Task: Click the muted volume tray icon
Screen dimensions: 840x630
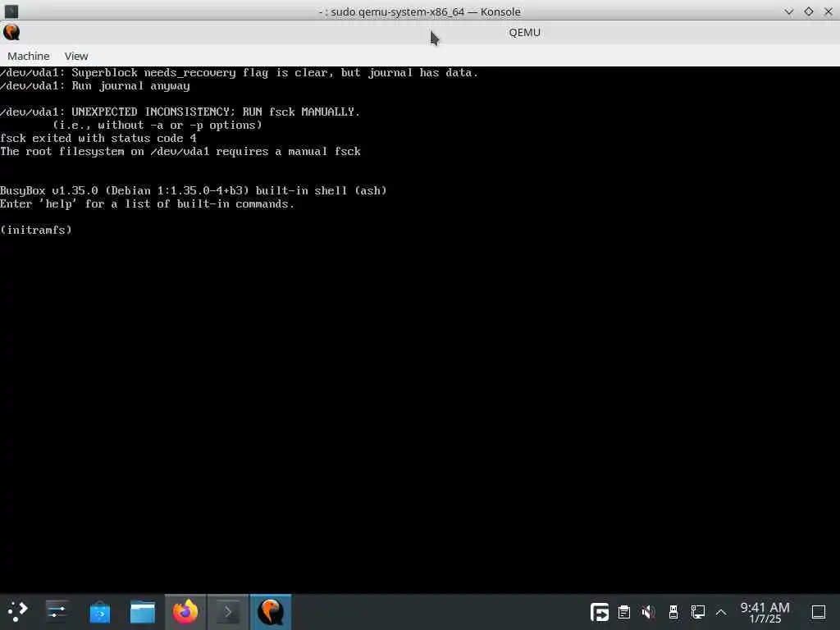Action: tap(648, 612)
